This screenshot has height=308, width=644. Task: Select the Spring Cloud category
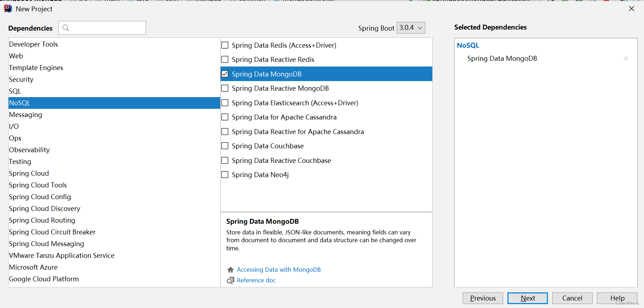[114, 173]
